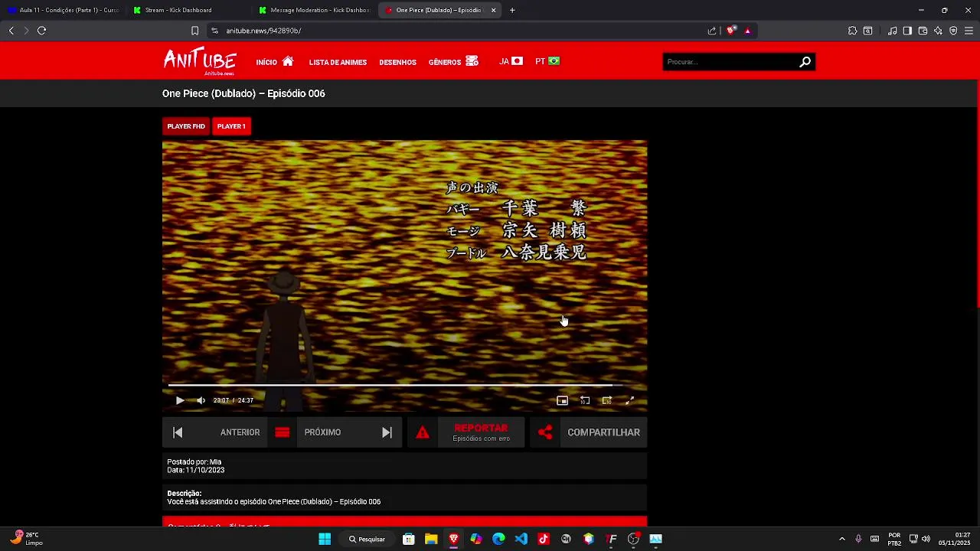Open OBS Studio from taskbar
This screenshot has width=980, height=551.
tap(633, 539)
